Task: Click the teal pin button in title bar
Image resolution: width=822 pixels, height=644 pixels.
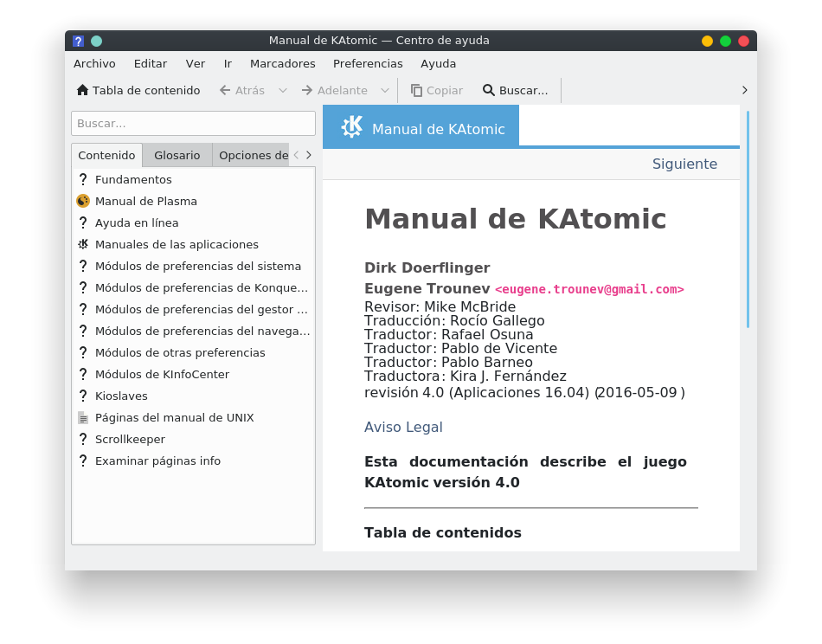Action: [96, 41]
